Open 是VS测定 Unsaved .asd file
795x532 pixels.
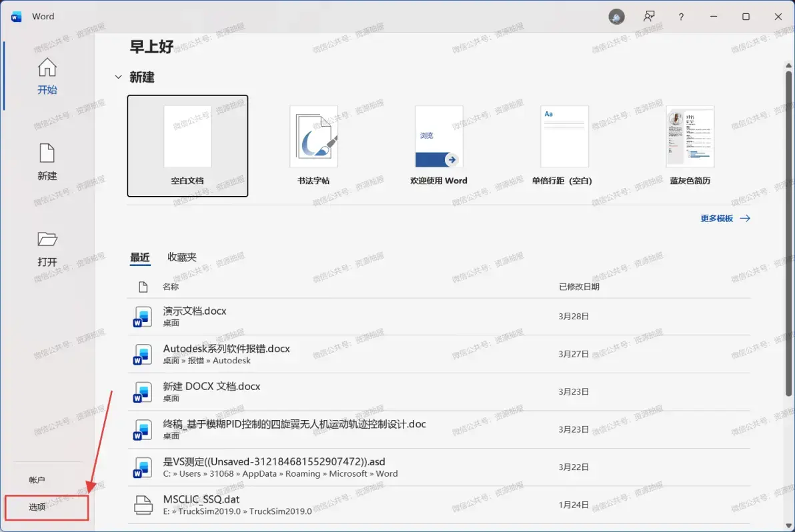(x=439, y=467)
